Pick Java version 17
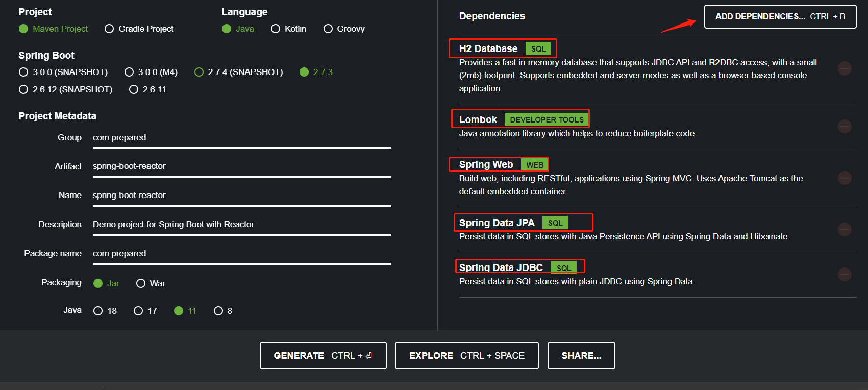Viewport: 868px width, 390px height. click(145, 311)
